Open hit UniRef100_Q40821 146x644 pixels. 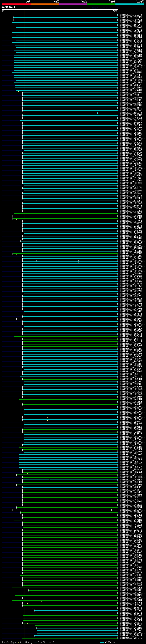131,505
